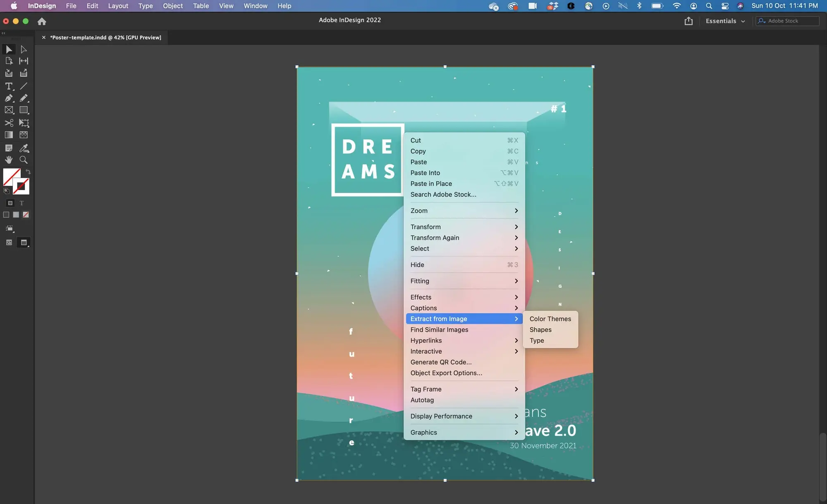Viewport: 827px width, 504px height.
Task: Toggle formatting affects text
Action: [x=21, y=203]
